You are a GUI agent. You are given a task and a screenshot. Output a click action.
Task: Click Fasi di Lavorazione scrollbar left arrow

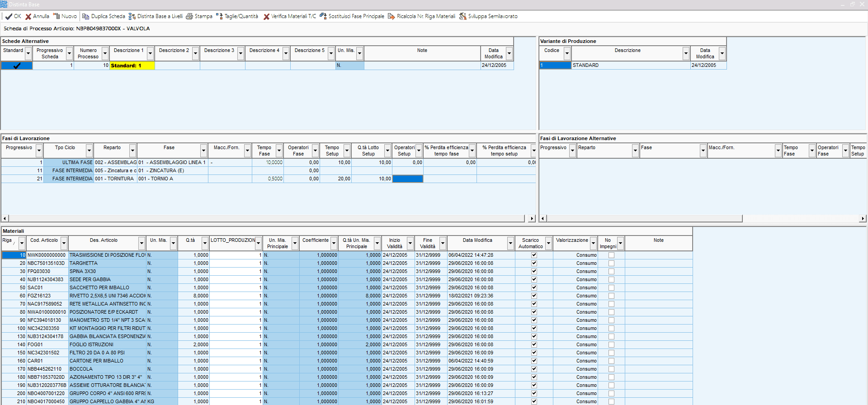coord(5,218)
